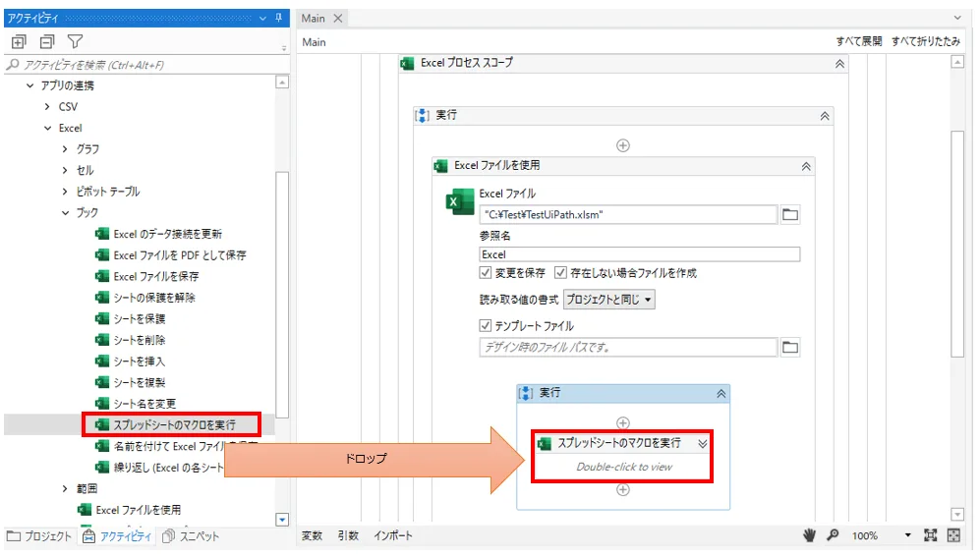This screenshot has height=557, width=980.
Task: Activate the pan hand tool icon
Action: point(810,535)
